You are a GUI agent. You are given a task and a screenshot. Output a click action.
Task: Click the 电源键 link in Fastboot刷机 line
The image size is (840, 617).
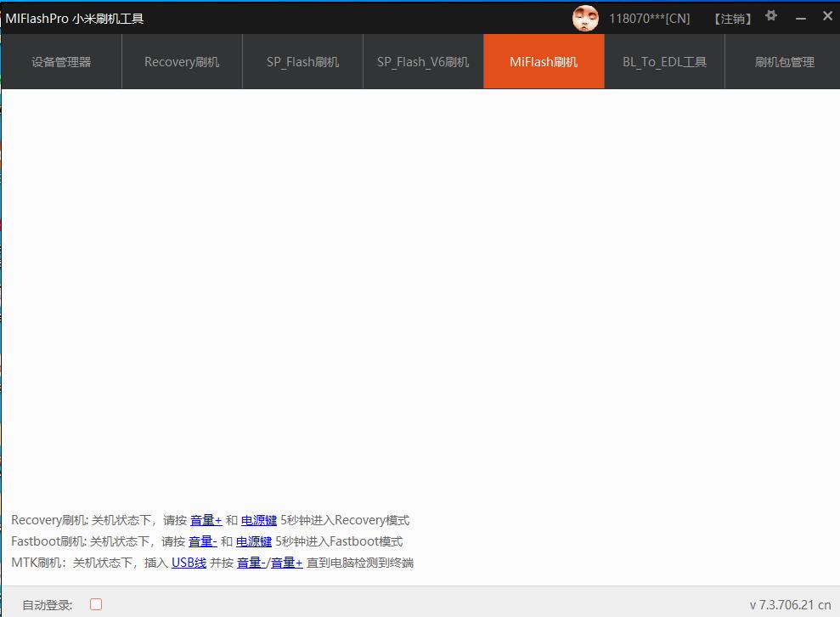point(253,541)
